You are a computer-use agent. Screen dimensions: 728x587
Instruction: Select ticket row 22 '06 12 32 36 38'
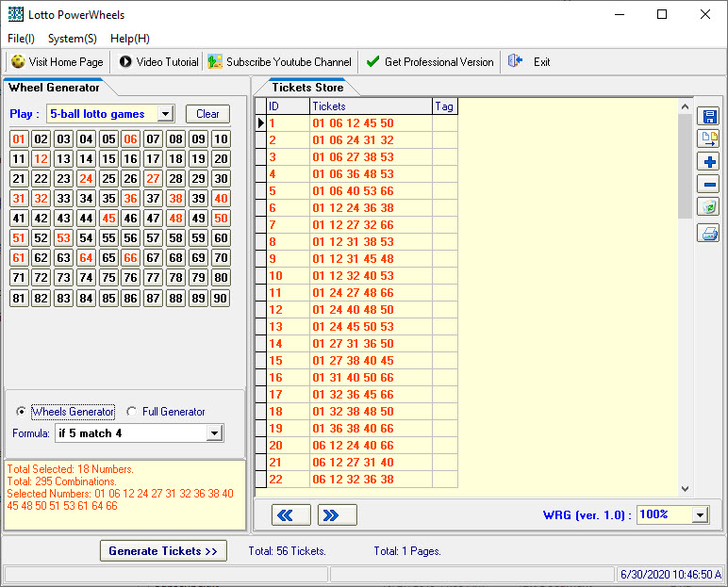click(x=356, y=480)
